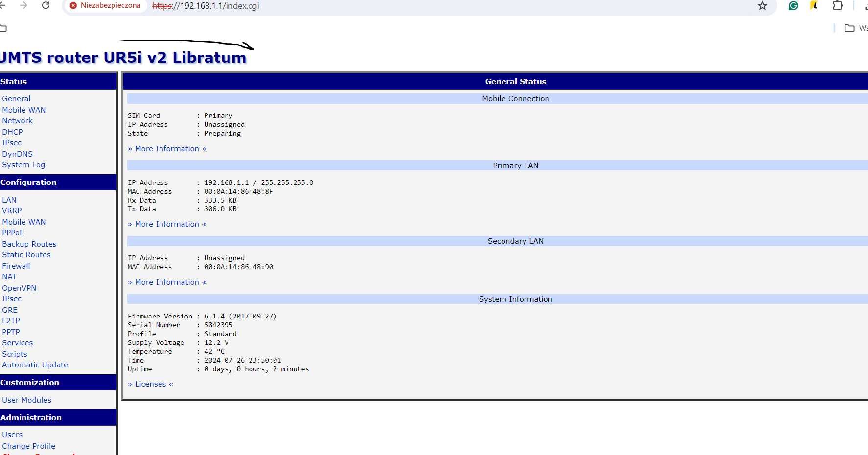The height and width of the screenshot is (455, 868).
Task: Click the SIM Card value Primary
Action: 218,116
